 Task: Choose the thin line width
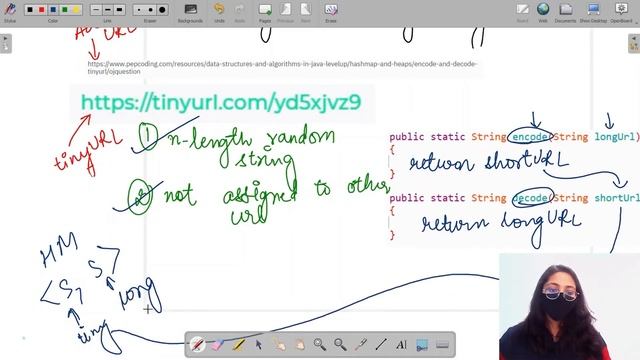pyautogui.click(x=96, y=9)
